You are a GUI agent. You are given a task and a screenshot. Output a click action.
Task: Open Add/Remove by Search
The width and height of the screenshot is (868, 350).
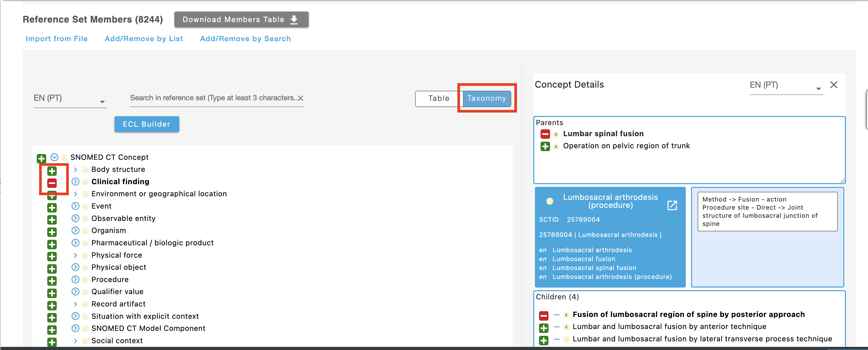[x=245, y=39]
